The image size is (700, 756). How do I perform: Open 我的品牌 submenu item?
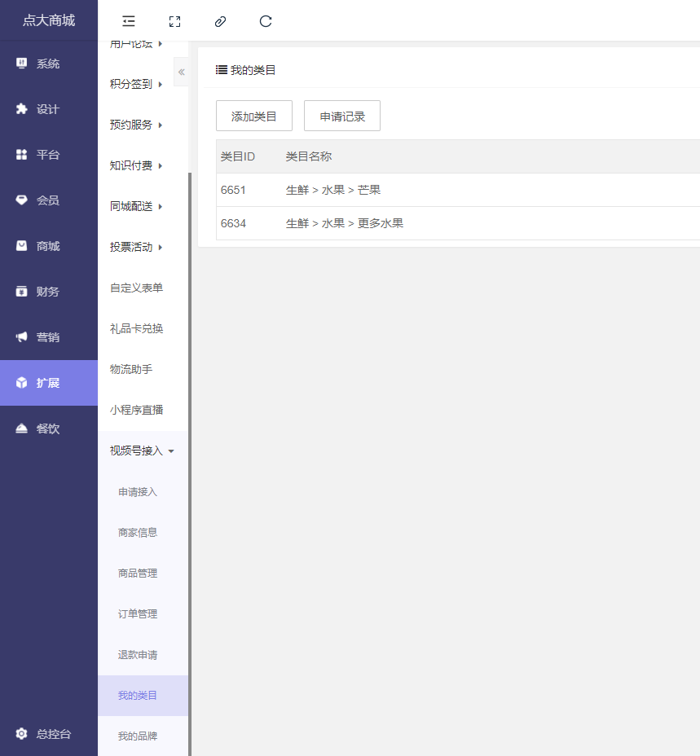[138, 736]
